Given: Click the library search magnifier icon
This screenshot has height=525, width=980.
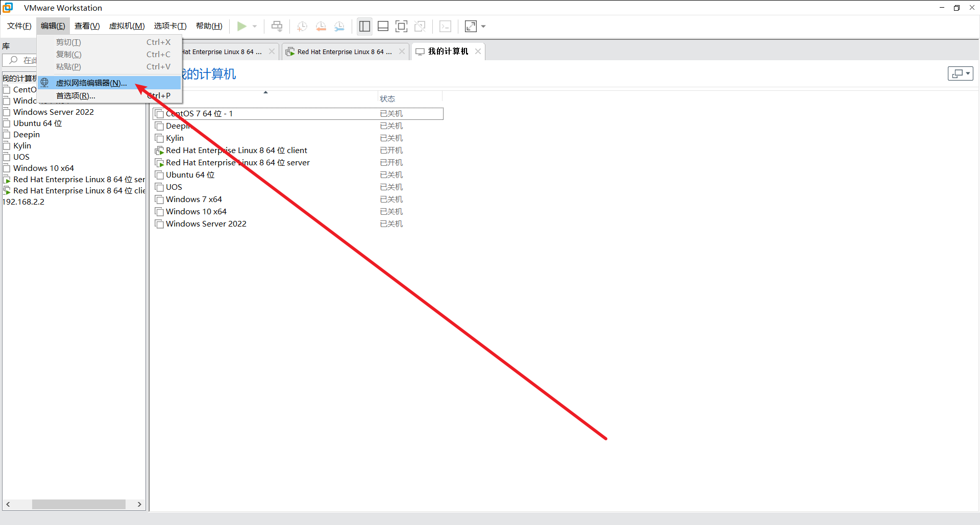Looking at the screenshot, I should [14, 60].
